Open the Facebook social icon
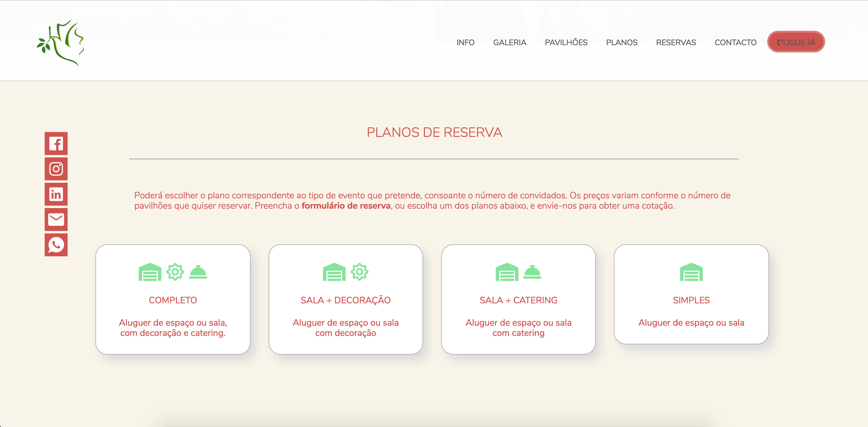Image resolution: width=868 pixels, height=427 pixels. pyautogui.click(x=56, y=144)
